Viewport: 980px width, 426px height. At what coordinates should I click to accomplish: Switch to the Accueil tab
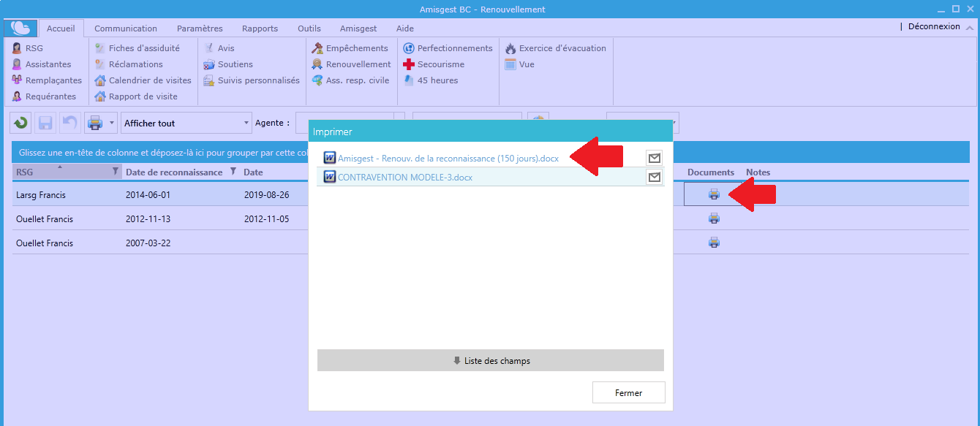[x=61, y=28]
